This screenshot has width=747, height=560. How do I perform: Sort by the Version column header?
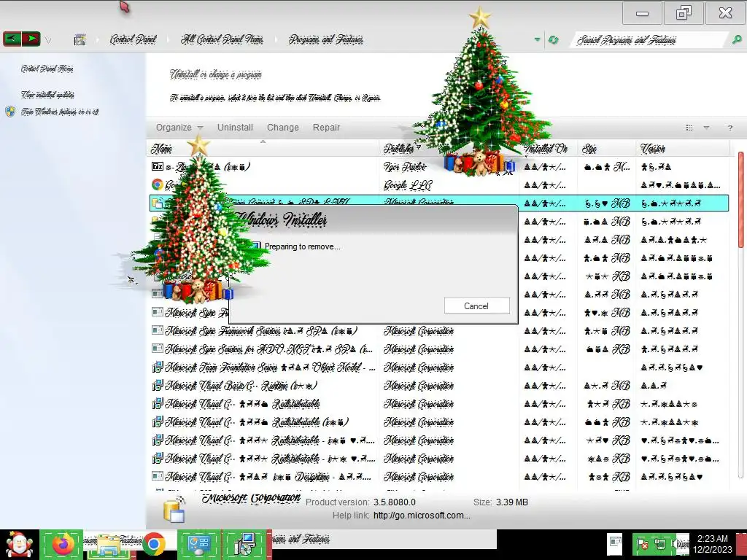[682, 149]
